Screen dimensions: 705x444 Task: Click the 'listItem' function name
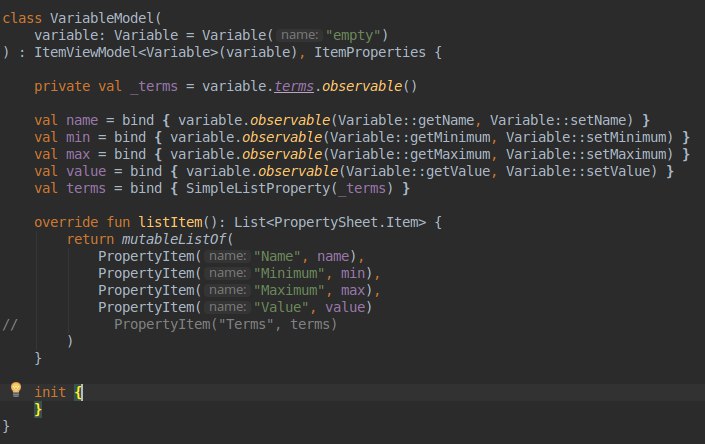(x=170, y=222)
